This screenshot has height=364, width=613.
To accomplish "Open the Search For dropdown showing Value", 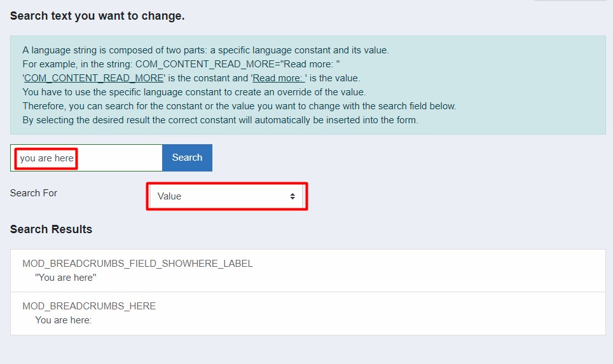I will point(227,196).
